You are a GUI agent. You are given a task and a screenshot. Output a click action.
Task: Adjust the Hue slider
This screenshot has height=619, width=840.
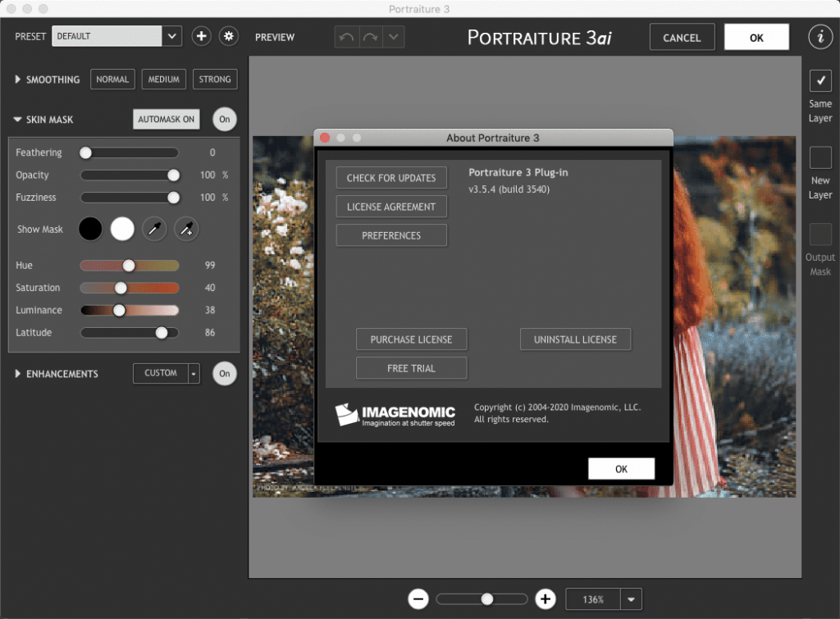(129, 266)
